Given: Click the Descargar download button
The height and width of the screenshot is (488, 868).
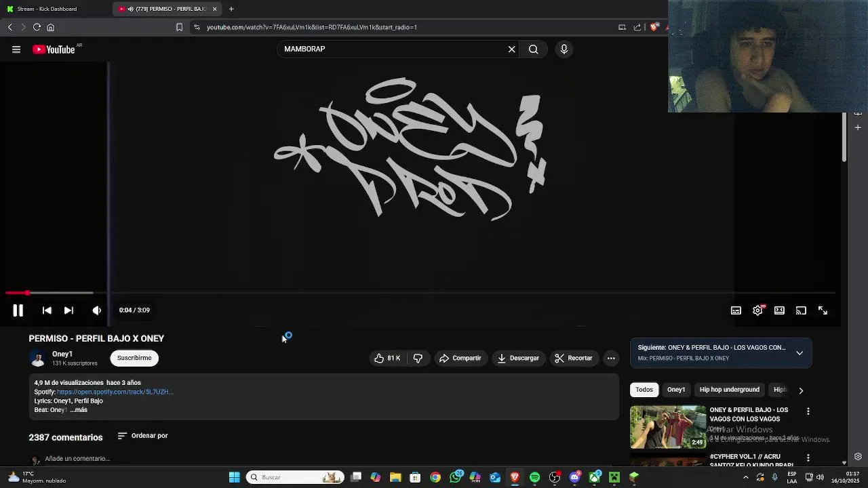Looking at the screenshot, I should pyautogui.click(x=518, y=358).
